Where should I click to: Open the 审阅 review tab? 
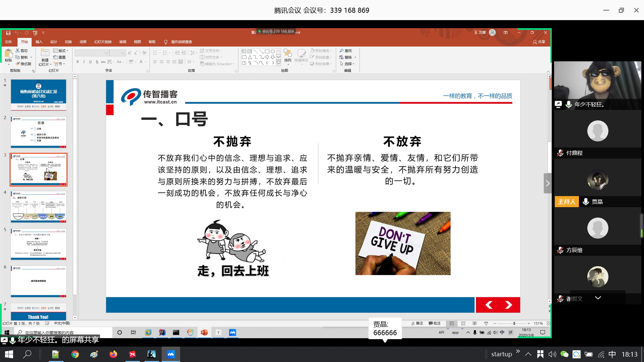123,42
